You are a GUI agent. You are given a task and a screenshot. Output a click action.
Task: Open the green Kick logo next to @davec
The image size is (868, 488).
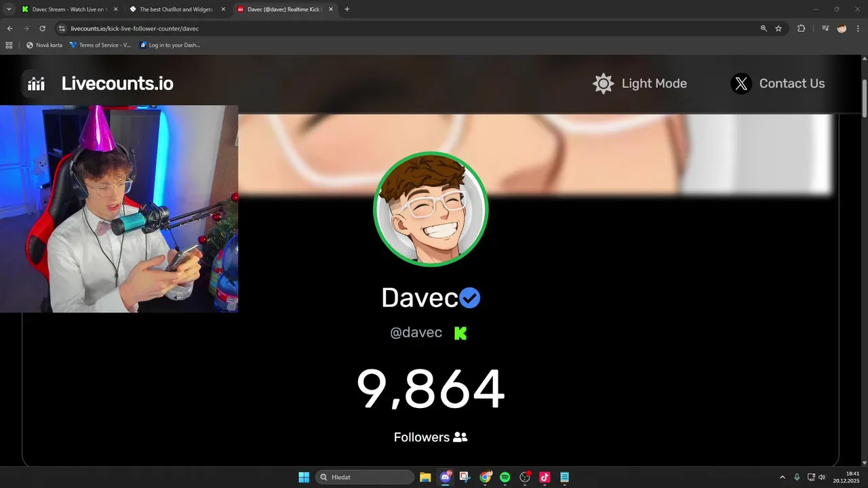pos(460,333)
